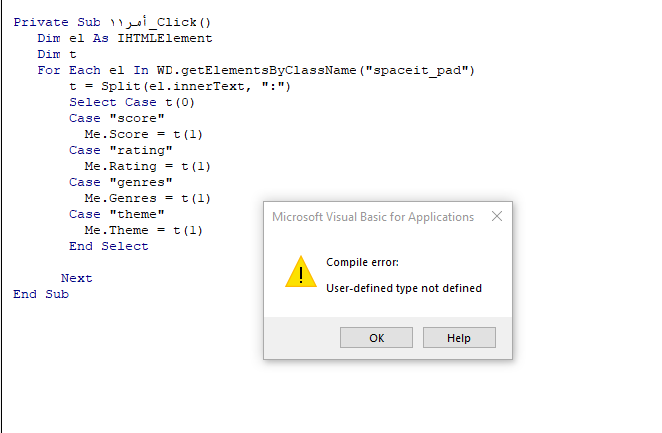Image resolution: width=662 pixels, height=433 pixels.
Task: Click the 'User-defined type not defined' message
Action: coord(404,288)
